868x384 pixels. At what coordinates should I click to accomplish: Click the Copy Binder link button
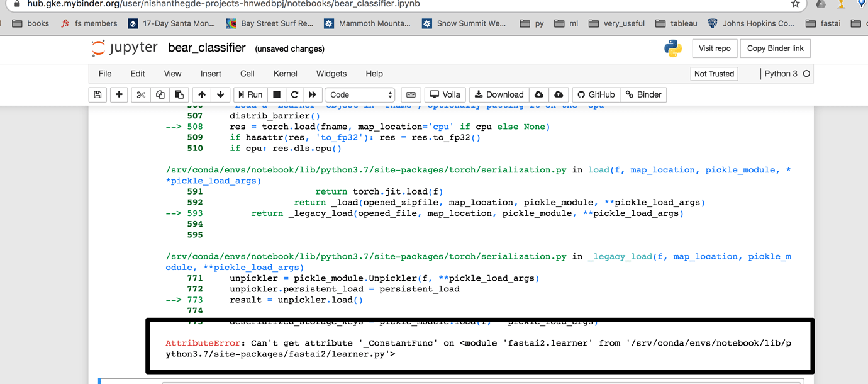775,48
